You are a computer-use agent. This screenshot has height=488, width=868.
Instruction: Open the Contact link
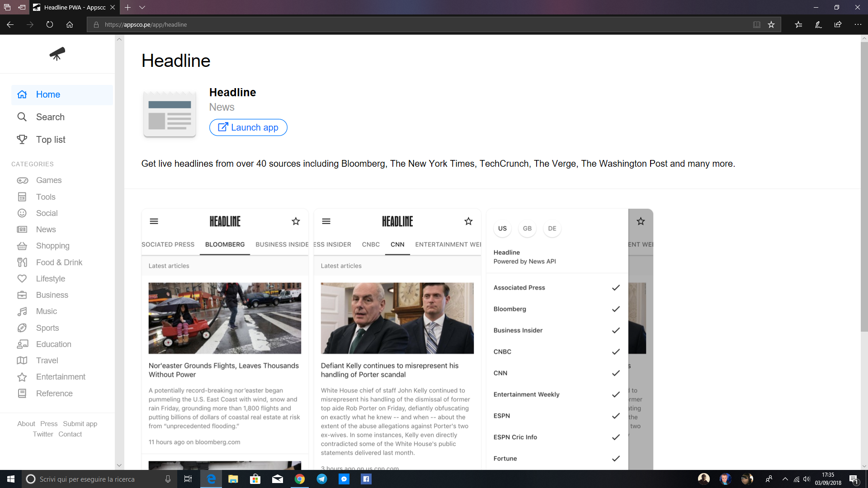70,434
